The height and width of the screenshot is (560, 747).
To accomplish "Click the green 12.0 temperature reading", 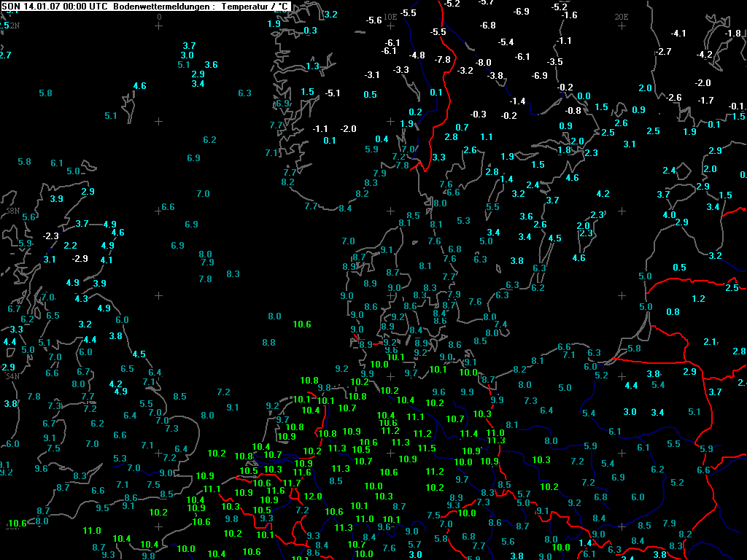I will 313,497.
